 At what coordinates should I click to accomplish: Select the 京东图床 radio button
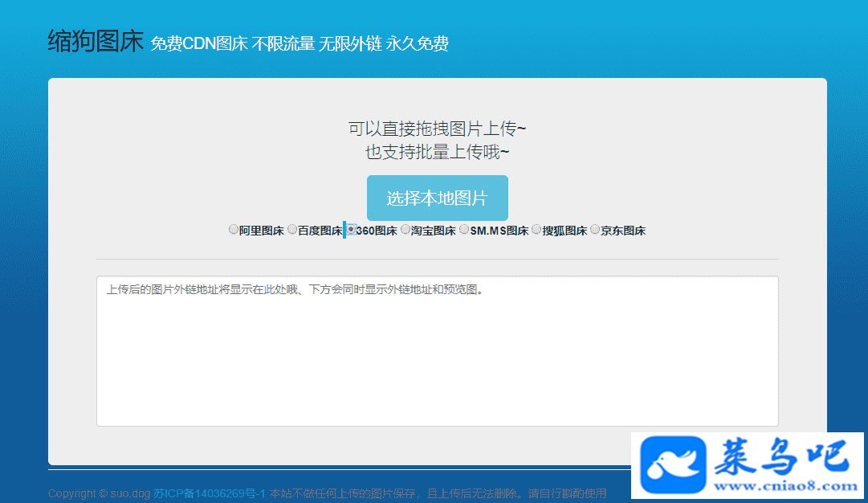pos(594,229)
